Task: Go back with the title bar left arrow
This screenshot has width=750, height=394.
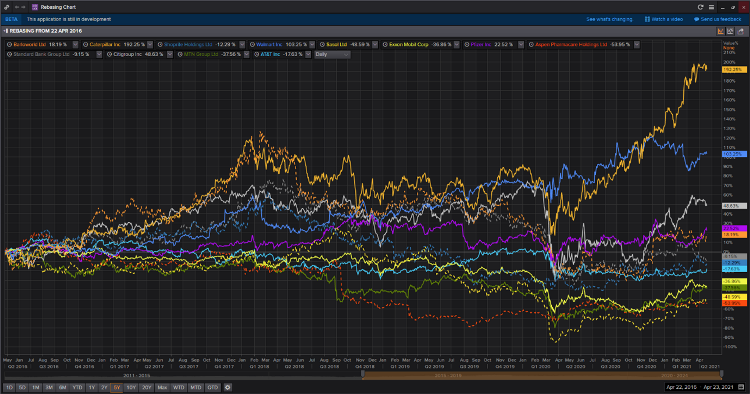Action: [17, 7]
